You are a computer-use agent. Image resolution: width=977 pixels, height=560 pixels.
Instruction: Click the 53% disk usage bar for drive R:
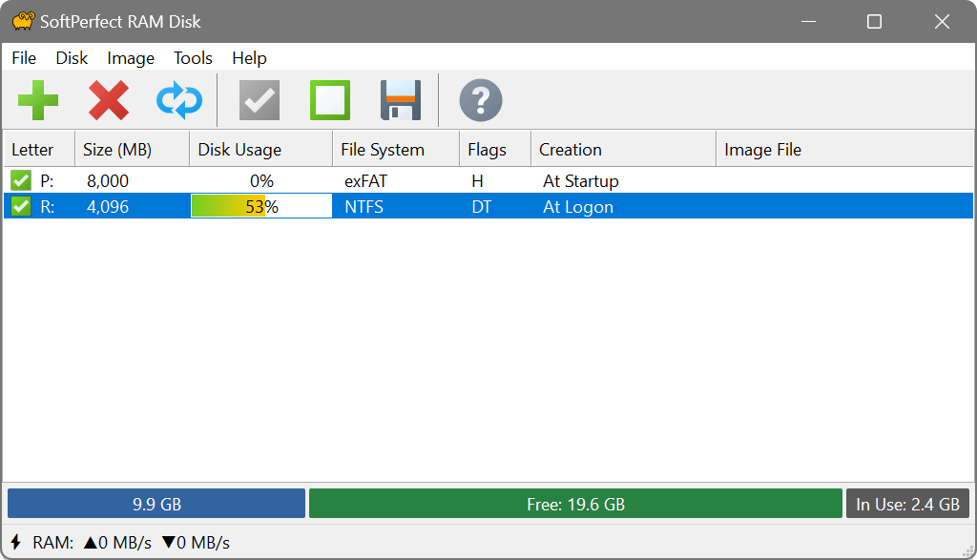pos(260,205)
